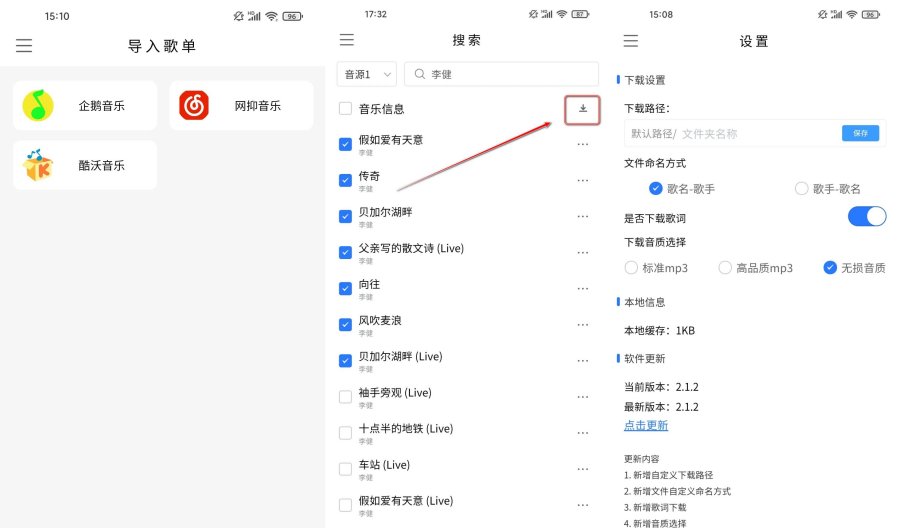Choose 标准mp3 download quality
The width and height of the screenshot is (900, 528).
(x=631, y=268)
